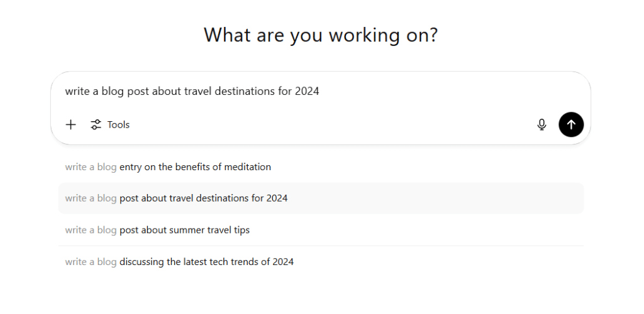Click the Tools sliders icon

tap(96, 124)
